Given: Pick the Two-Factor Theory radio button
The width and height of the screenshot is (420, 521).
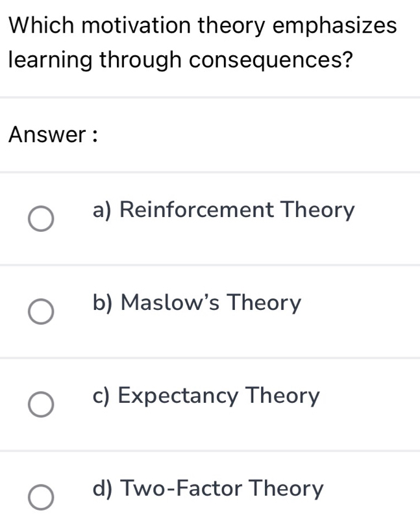Looking at the screenshot, I should (x=40, y=497).
